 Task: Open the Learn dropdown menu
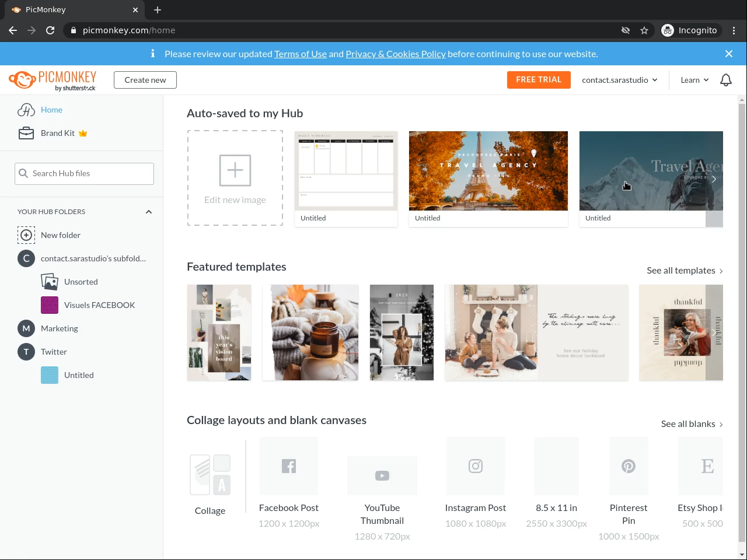click(694, 80)
